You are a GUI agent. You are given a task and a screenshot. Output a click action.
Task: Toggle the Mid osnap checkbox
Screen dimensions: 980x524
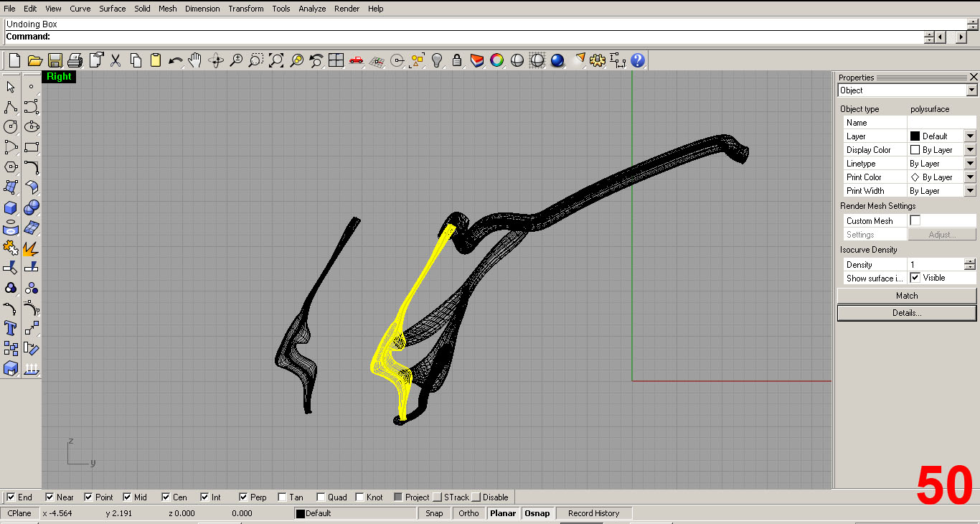[x=127, y=497]
